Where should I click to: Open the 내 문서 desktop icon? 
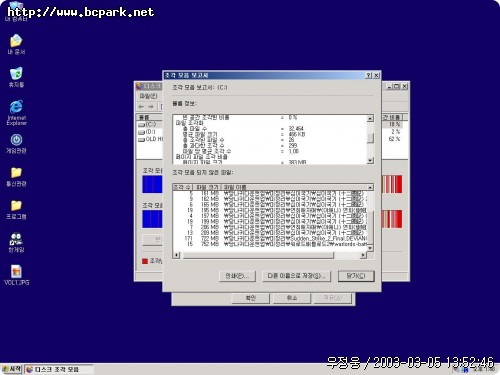16,44
